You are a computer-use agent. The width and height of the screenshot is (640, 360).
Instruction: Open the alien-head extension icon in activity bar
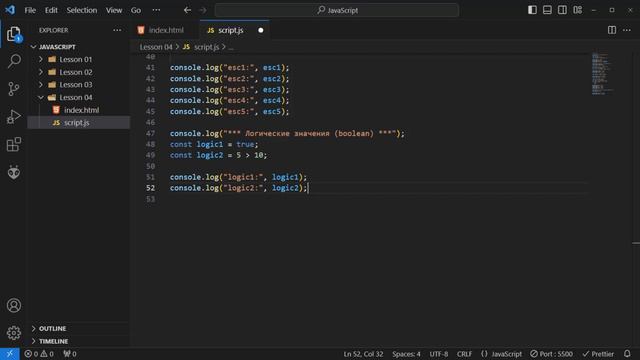[13, 172]
